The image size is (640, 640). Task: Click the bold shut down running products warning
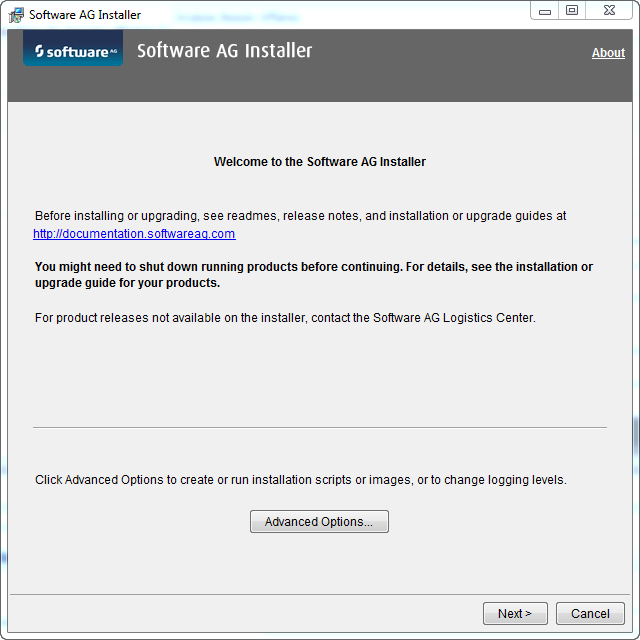click(x=313, y=275)
